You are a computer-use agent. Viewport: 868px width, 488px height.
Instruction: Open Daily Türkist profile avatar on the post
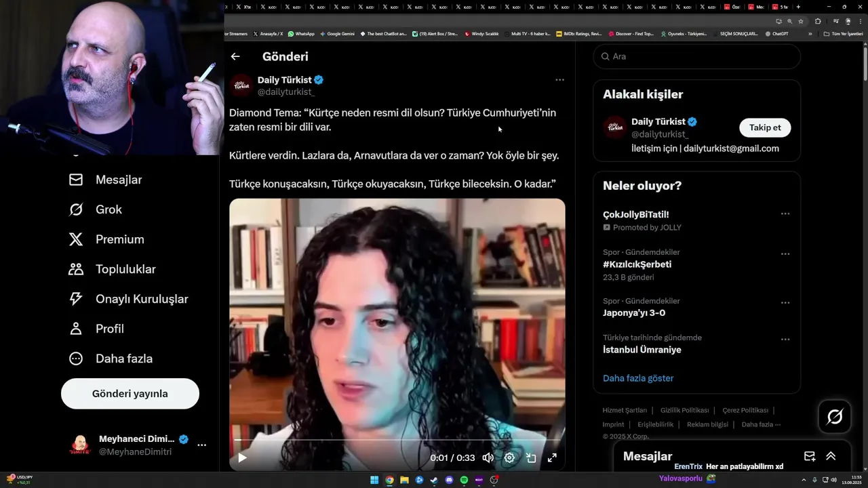pos(241,85)
